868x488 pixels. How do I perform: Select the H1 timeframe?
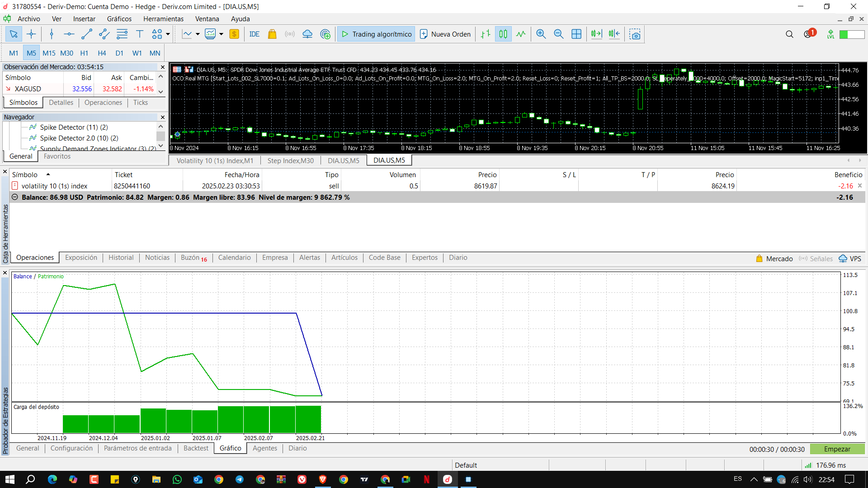click(x=84, y=53)
